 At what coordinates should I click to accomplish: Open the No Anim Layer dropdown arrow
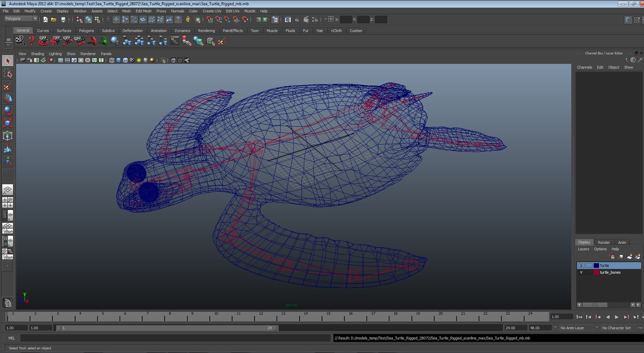555,328
